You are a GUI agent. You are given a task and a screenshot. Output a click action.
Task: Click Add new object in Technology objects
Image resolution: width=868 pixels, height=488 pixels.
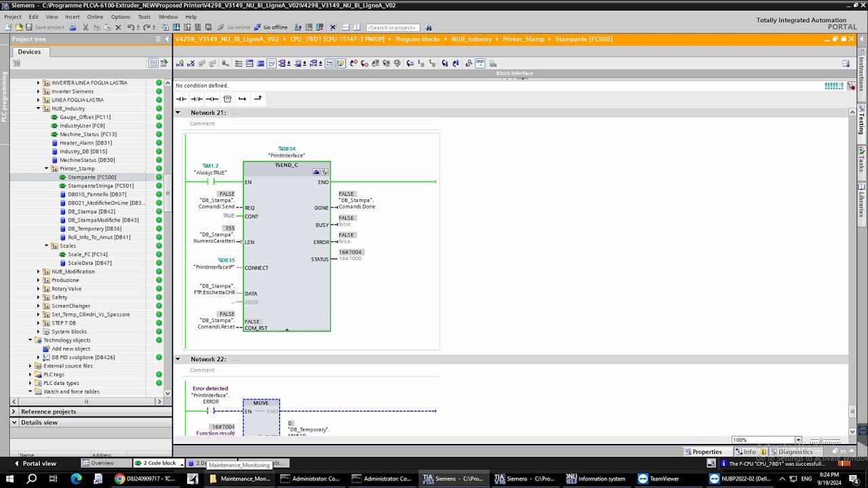pos(71,349)
